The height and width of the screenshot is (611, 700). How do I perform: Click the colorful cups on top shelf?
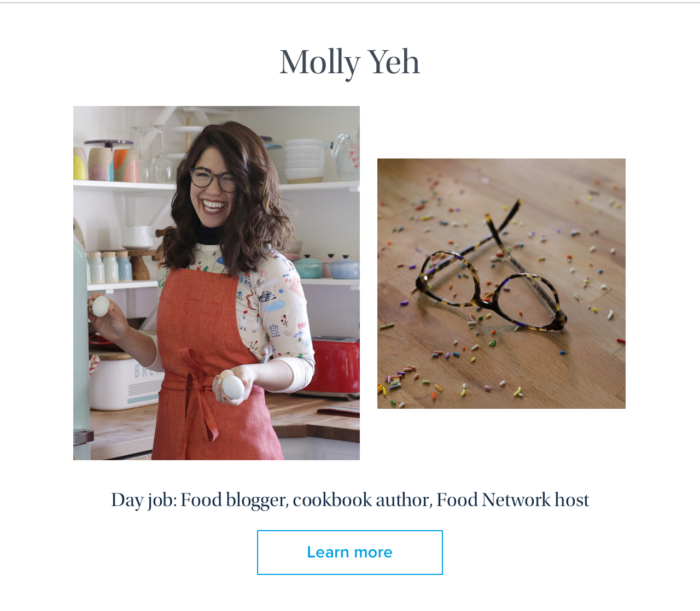coord(107,162)
